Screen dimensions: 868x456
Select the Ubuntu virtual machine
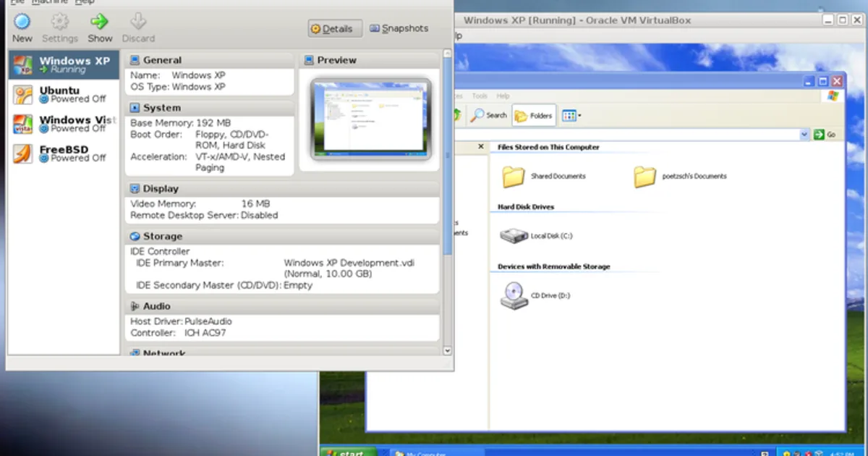pos(64,95)
